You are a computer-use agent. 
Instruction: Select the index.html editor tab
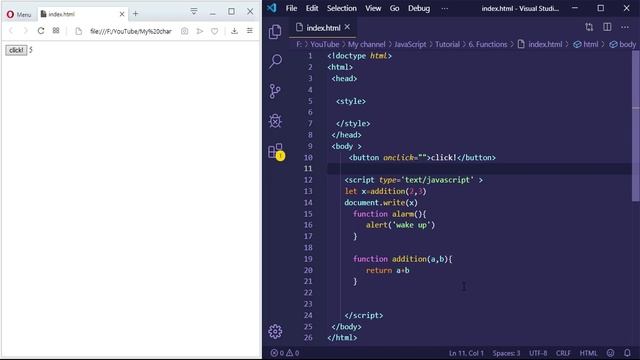point(322,27)
